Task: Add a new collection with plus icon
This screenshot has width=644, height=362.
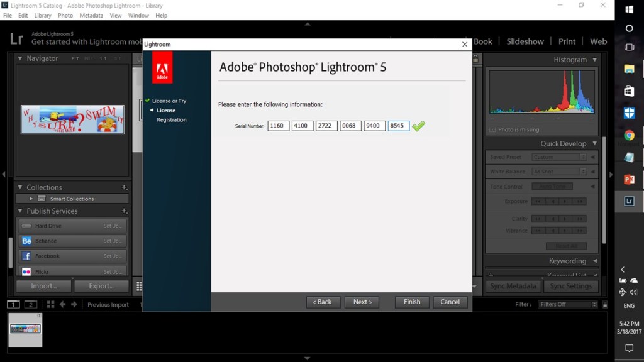Action: pos(124,187)
